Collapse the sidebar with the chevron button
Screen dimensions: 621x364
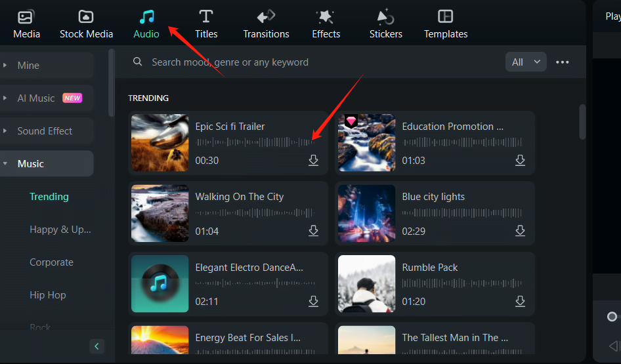[96, 346]
